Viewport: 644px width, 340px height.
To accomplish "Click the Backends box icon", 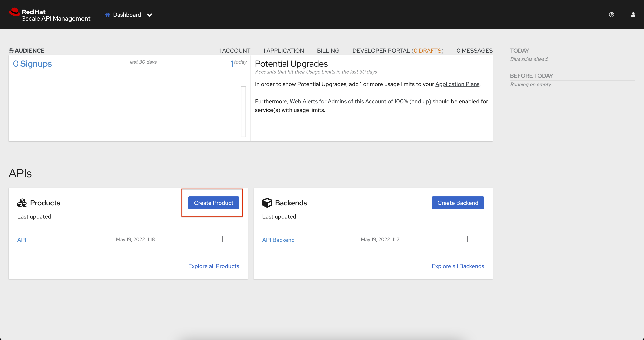I will pos(267,203).
